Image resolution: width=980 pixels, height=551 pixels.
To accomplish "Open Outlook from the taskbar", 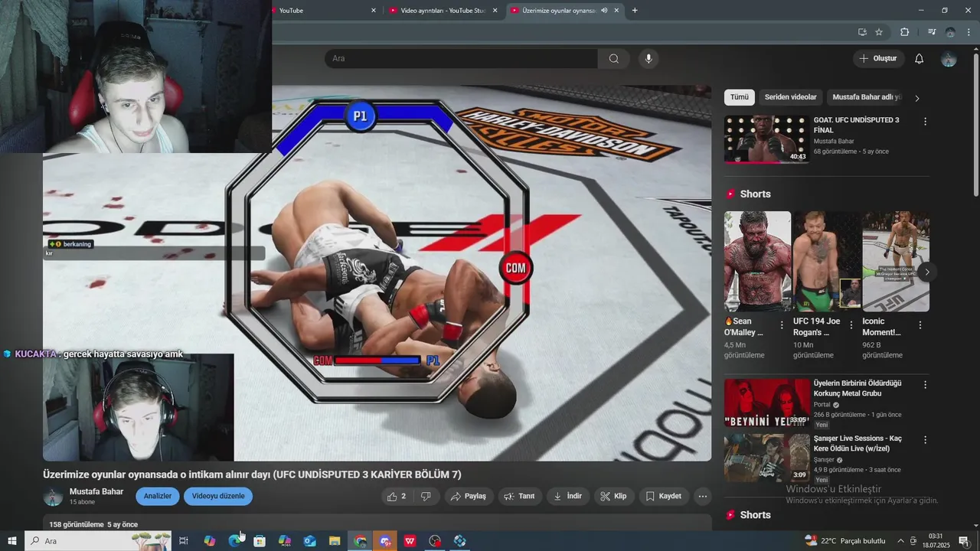I will pyautogui.click(x=309, y=541).
